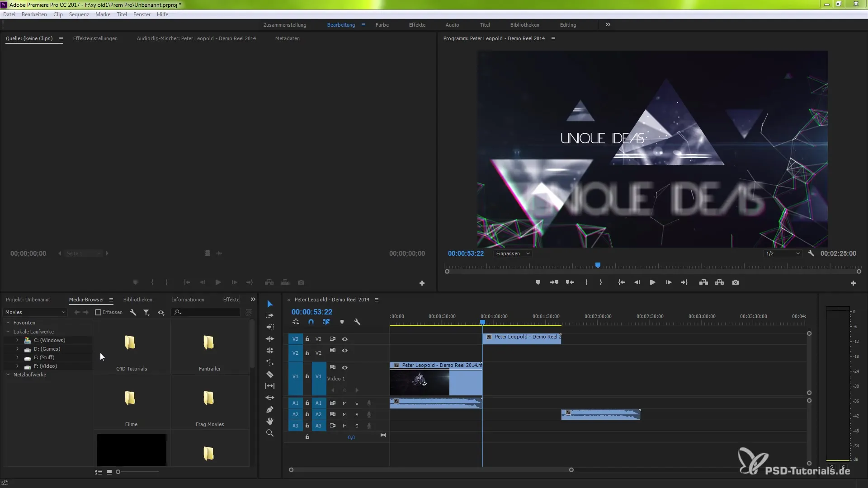Toggle V2 track output eye
Screen dimensions: 868x488
point(345,351)
